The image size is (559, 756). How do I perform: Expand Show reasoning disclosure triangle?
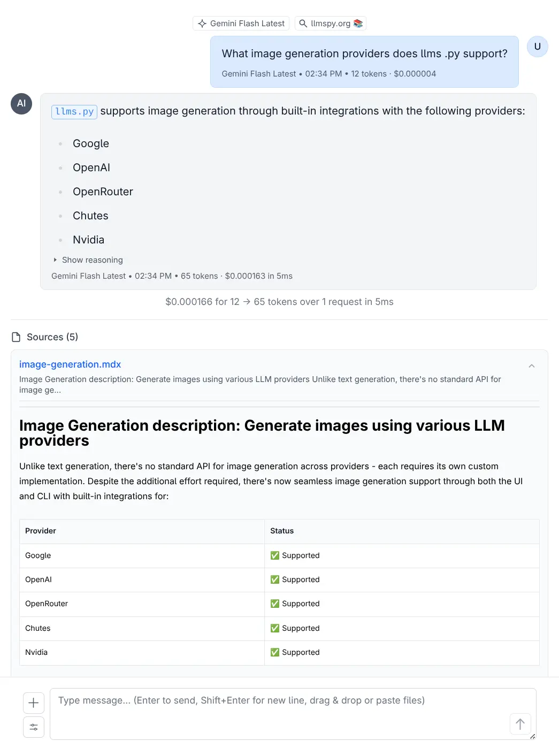[x=55, y=260]
